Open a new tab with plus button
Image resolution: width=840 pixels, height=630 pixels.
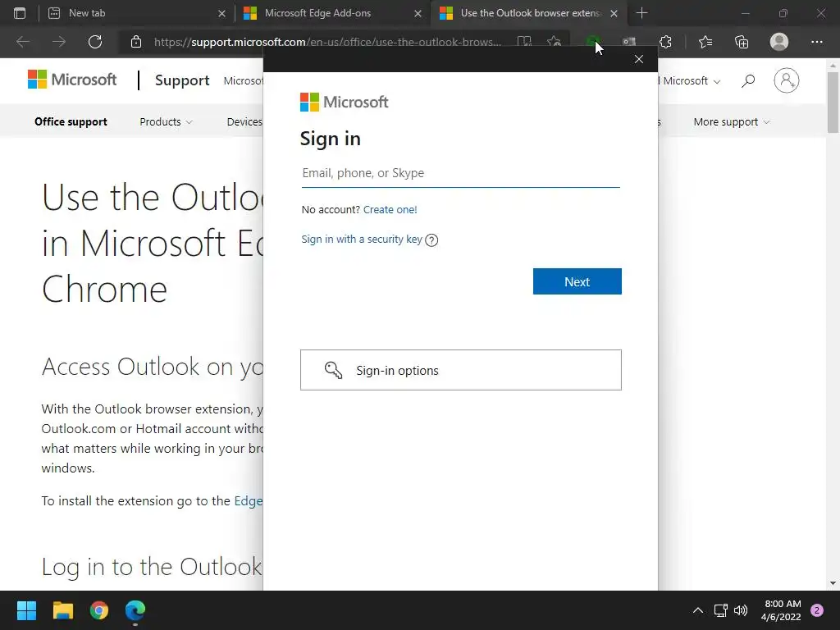641,13
